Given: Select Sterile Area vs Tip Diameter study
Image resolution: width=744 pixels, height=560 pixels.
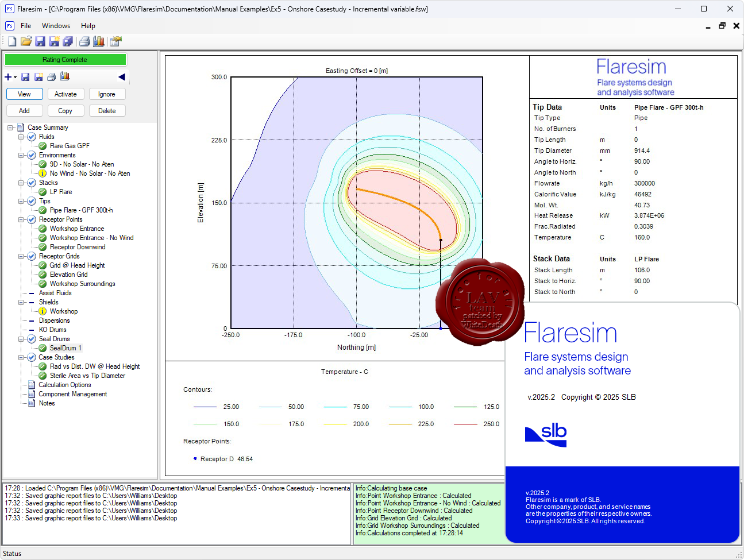Looking at the screenshot, I should tap(87, 376).
